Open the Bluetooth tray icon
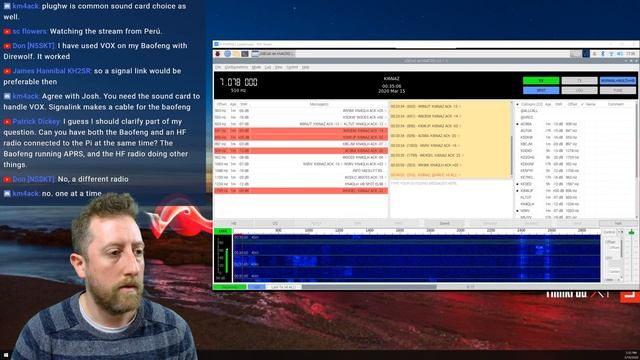640x360 pixels. tap(602, 54)
